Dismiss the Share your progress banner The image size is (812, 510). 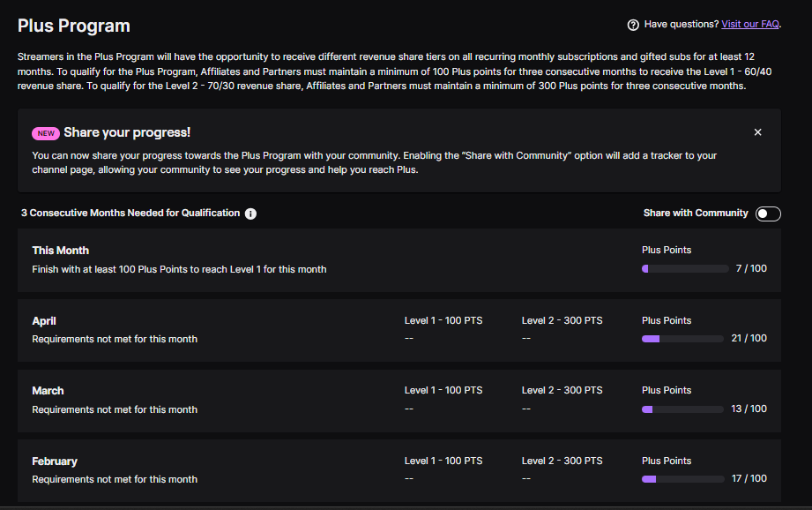click(x=757, y=132)
